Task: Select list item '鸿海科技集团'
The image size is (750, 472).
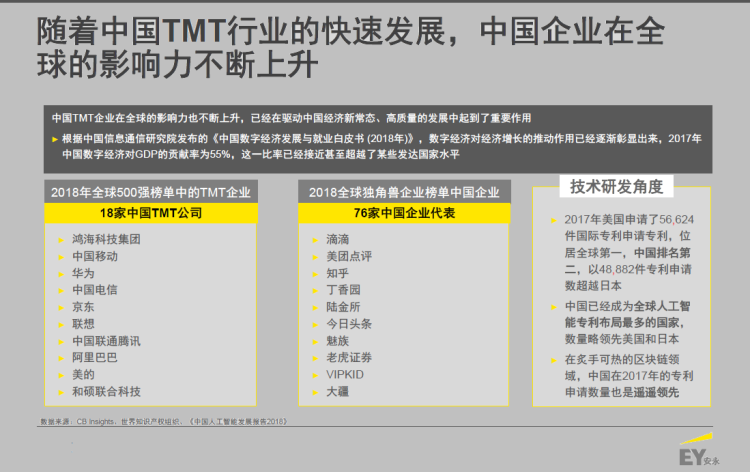Action: 106,239
